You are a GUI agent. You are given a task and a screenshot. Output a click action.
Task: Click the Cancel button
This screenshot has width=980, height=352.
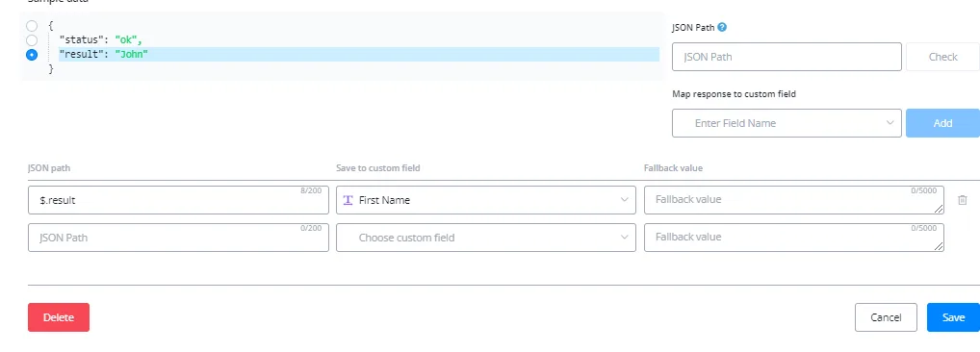pos(886,317)
